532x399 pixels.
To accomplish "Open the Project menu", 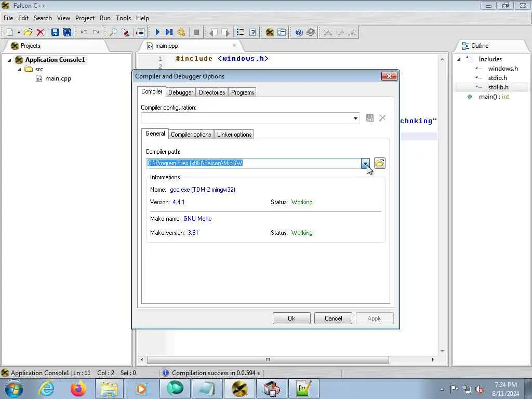I will tap(85, 18).
